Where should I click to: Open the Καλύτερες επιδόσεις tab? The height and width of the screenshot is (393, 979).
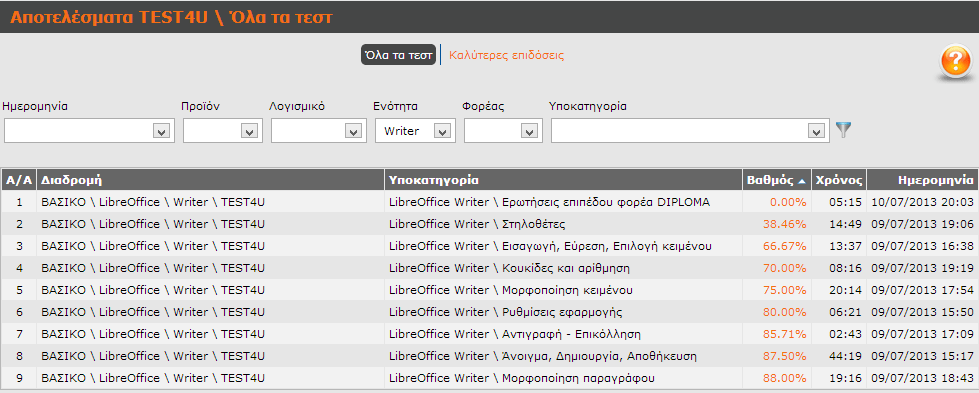(506, 55)
